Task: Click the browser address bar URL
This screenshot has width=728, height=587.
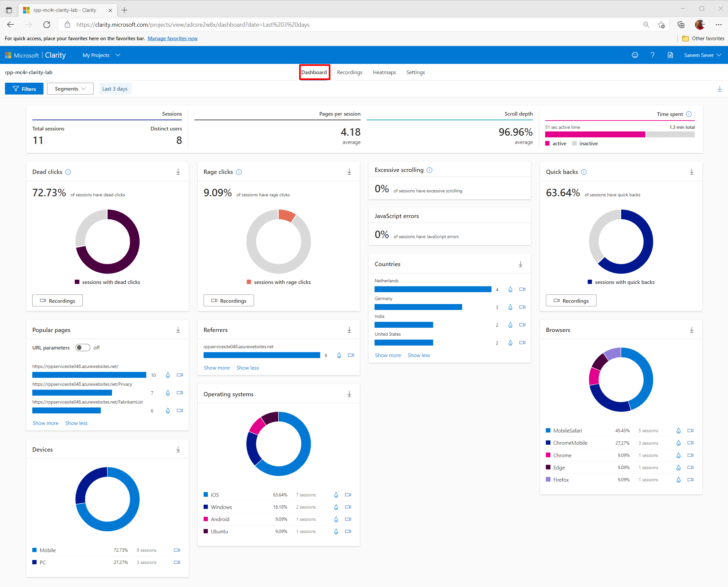Action: (x=193, y=25)
